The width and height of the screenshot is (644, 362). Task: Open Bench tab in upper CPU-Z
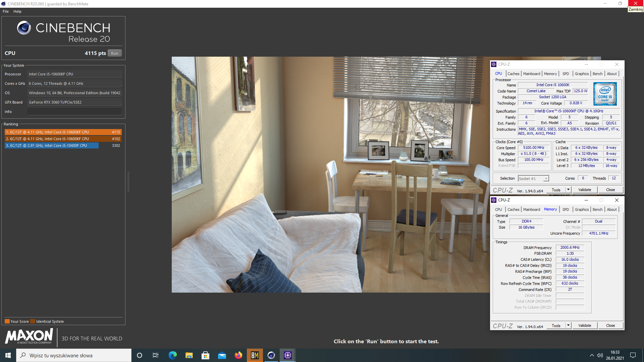pos(597,74)
